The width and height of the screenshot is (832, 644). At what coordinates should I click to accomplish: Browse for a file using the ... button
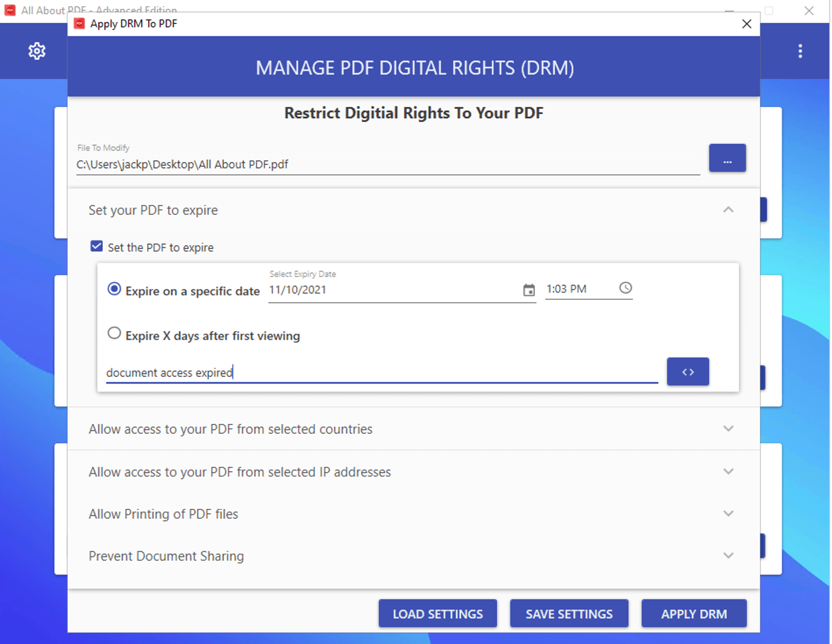click(727, 158)
